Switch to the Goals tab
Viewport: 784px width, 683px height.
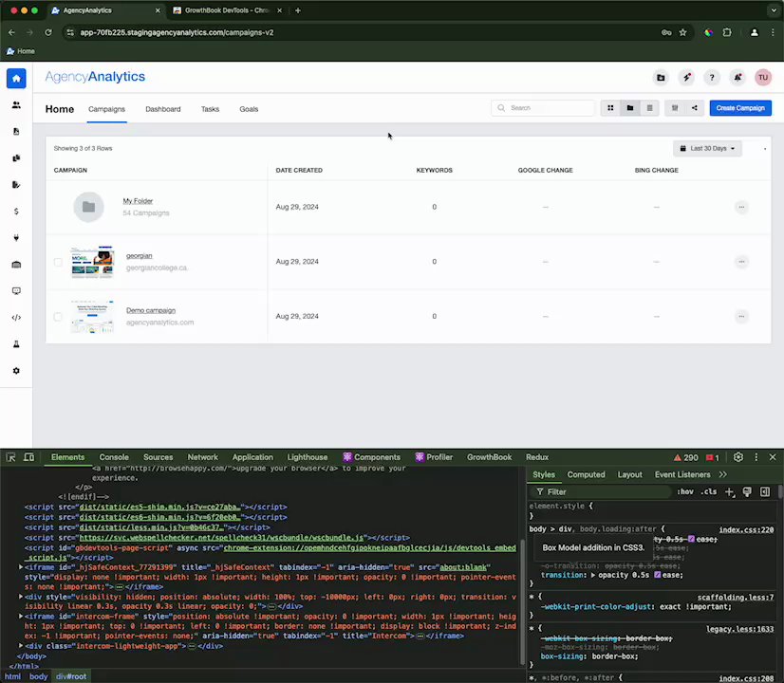[249, 109]
